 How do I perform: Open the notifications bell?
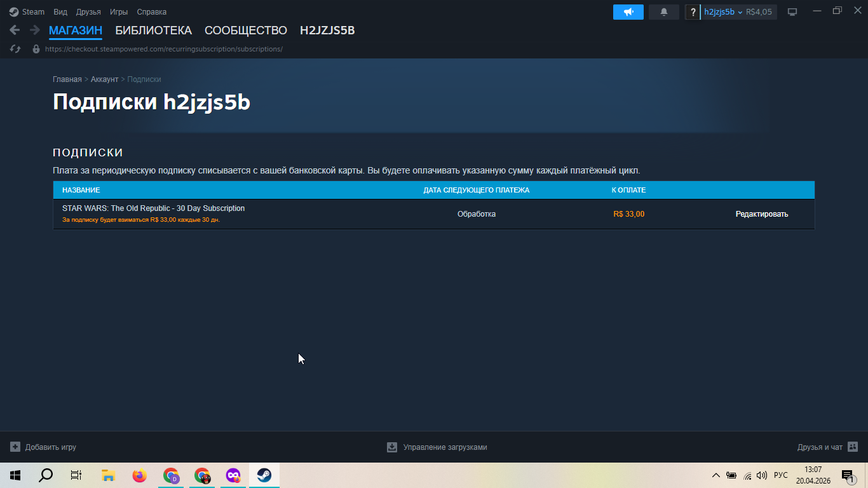click(x=664, y=12)
